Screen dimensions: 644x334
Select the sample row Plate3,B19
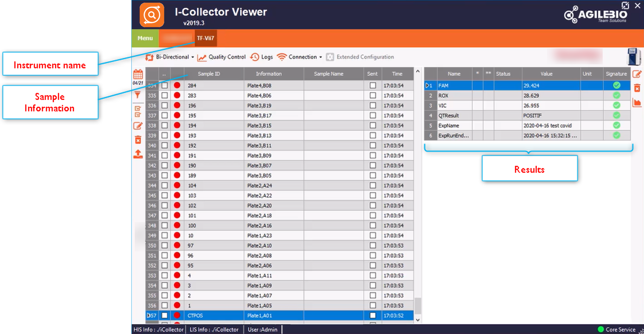point(280,105)
